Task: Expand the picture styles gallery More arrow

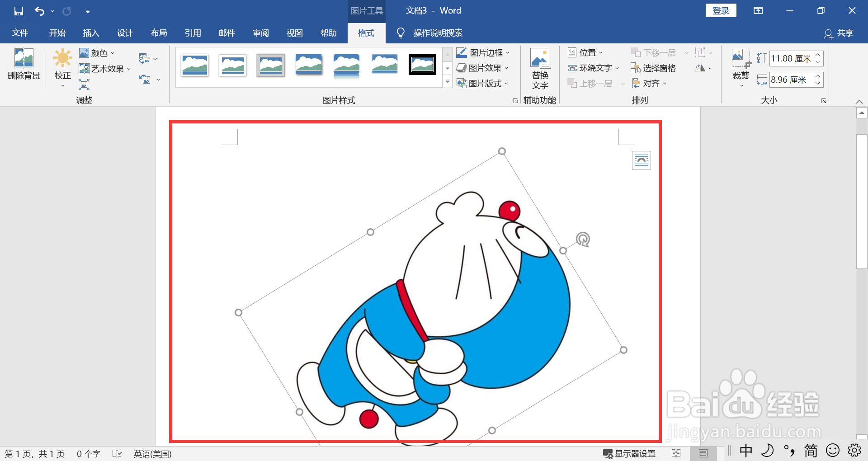Action: [448, 82]
